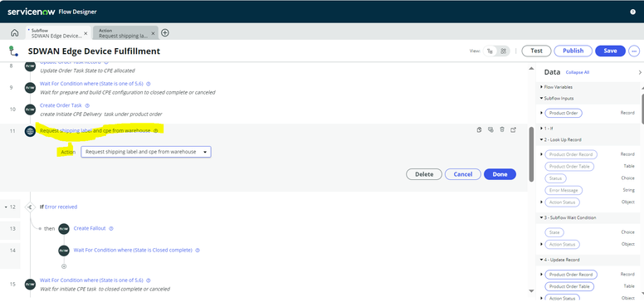Click the help icon beside step 14 title
Viewport: 644px width, 307px height.
(198, 250)
